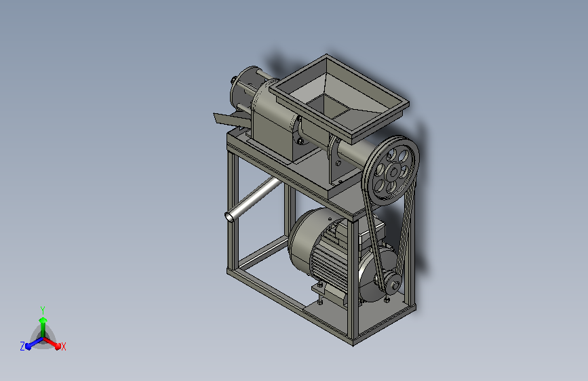The height and width of the screenshot is (381, 588).
Task: Select the large spoked pulley wheel
Action: point(392,171)
